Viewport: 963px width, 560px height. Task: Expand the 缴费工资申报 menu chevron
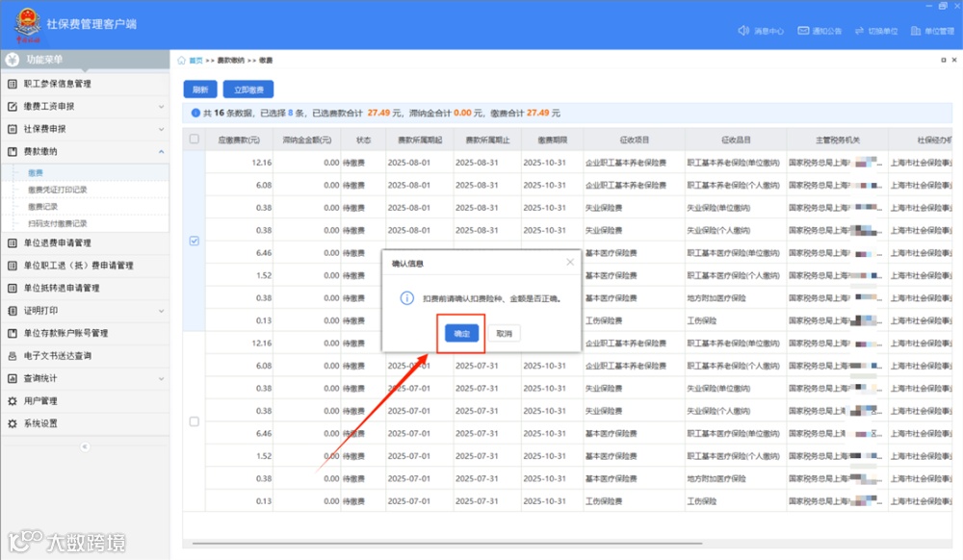click(x=161, y=107)
